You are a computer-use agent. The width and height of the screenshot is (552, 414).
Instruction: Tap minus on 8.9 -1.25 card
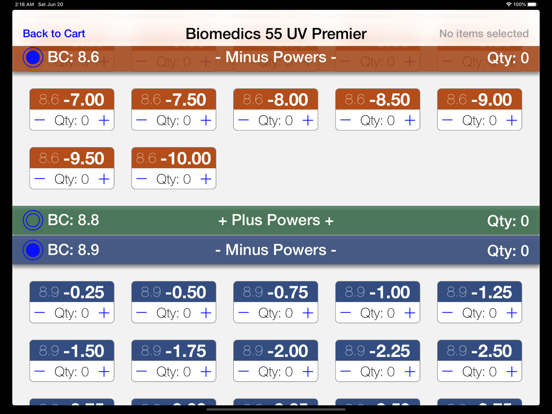tap(447, 313)
